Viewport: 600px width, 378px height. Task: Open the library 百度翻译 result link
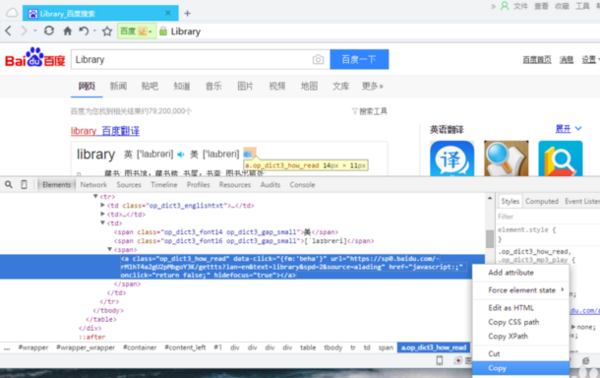[105, 131]
